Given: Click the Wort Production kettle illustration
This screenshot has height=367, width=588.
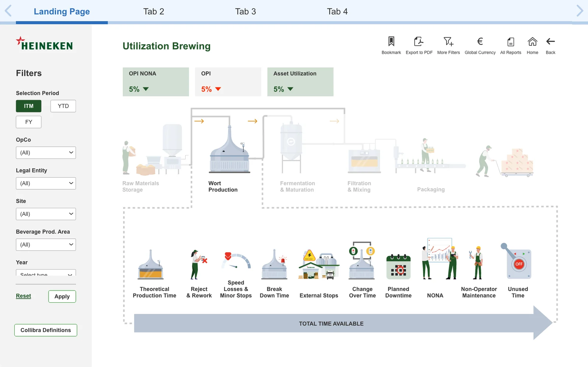Looking at the screenshot, I should [230, 149].
